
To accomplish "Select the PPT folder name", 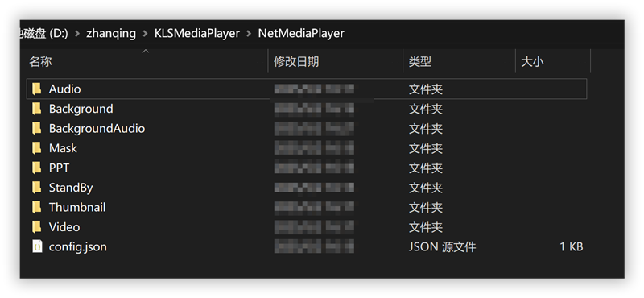I will pos(59,168).
